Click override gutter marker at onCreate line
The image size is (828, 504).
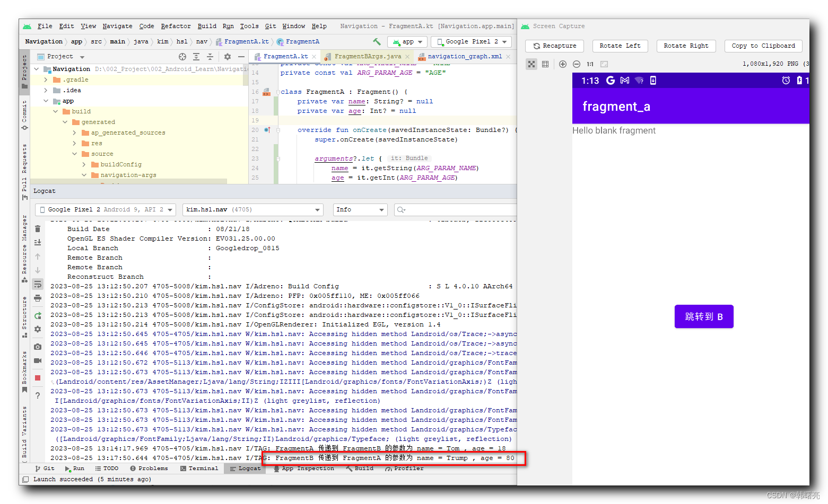[x=267, y=130]
